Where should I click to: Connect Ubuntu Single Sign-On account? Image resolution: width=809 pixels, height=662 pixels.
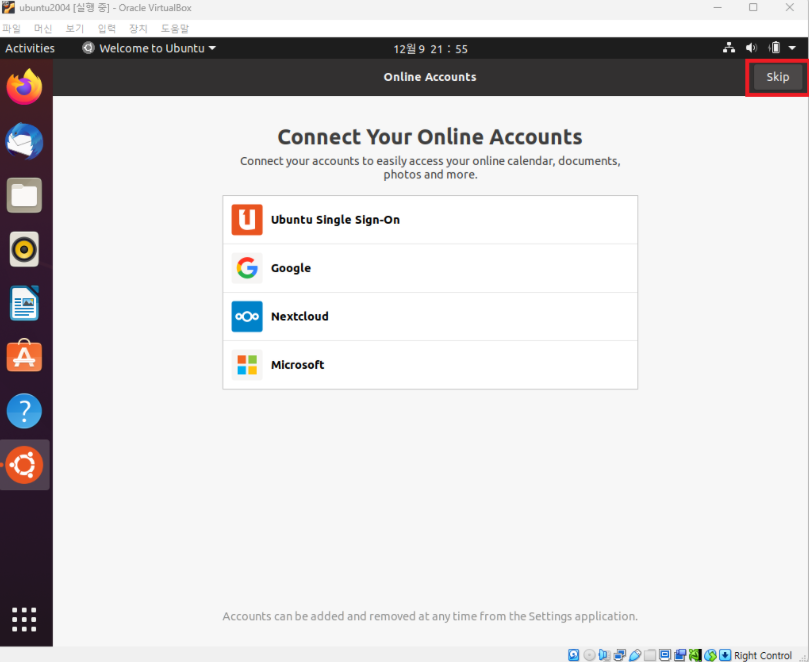(430, 220)
